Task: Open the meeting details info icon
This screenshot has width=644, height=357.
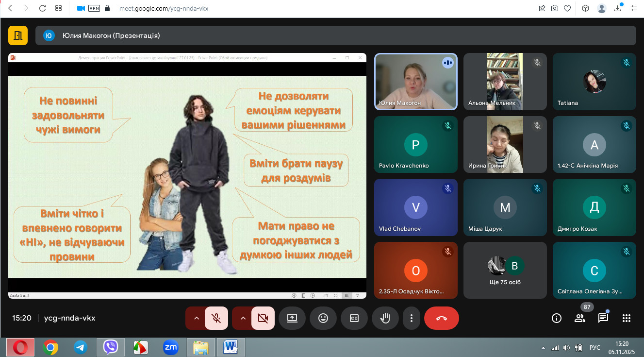Action: 557,318
